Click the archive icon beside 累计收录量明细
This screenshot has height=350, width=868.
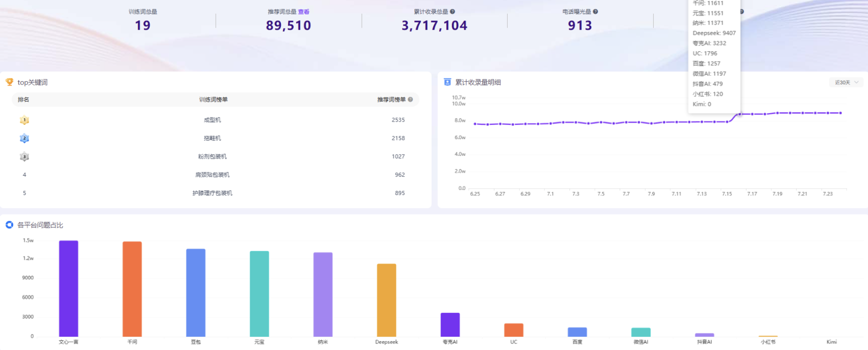(448, 82)
